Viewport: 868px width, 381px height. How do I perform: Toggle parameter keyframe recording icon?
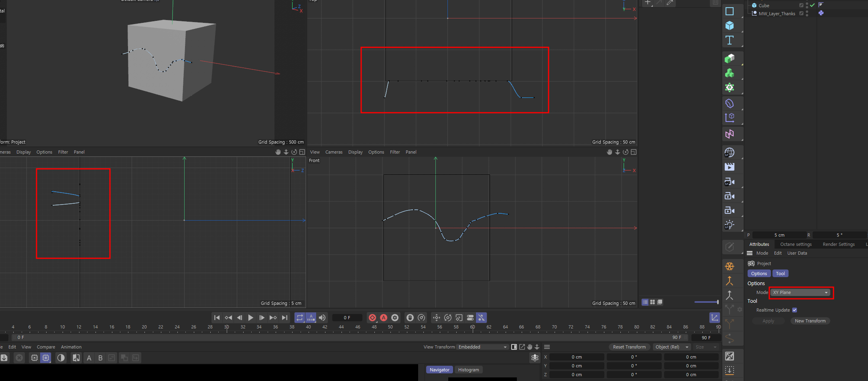click(x=470, y=318)
